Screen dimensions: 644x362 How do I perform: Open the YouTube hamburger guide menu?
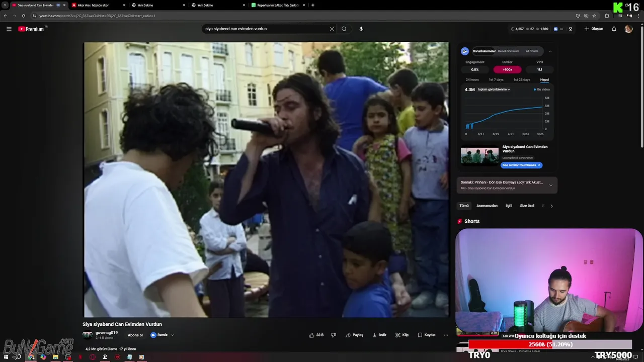coord(9,29)
